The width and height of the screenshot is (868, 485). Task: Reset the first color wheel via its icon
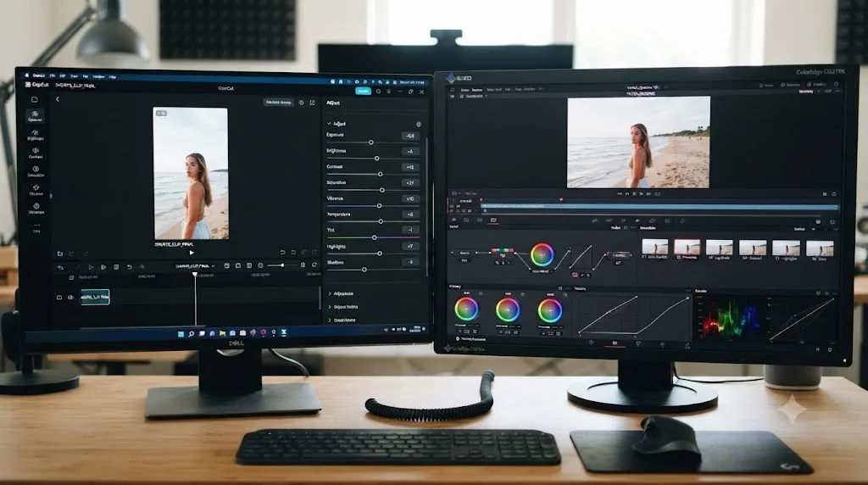click(x=481, y=294)
